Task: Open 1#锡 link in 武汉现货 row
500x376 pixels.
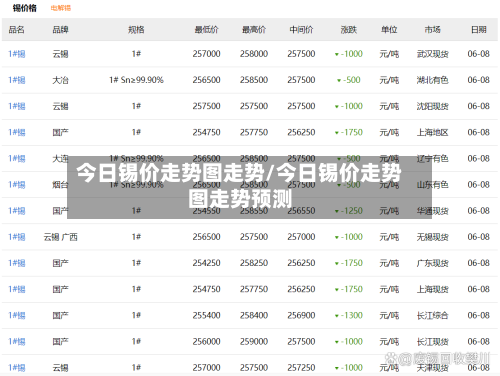Action: point(17,54)
